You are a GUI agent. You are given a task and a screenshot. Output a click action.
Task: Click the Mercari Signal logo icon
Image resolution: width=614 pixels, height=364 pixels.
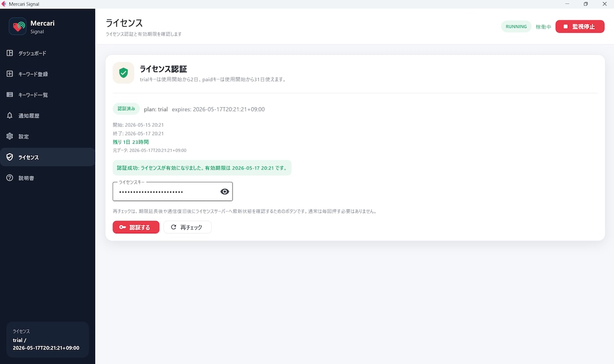18,26
